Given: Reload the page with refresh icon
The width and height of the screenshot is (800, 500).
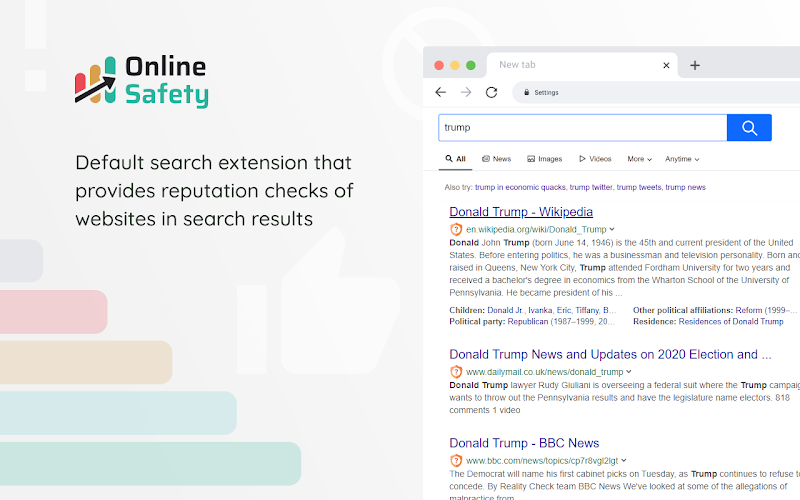Looking at the screenshot, I should (x=491, y=92).
